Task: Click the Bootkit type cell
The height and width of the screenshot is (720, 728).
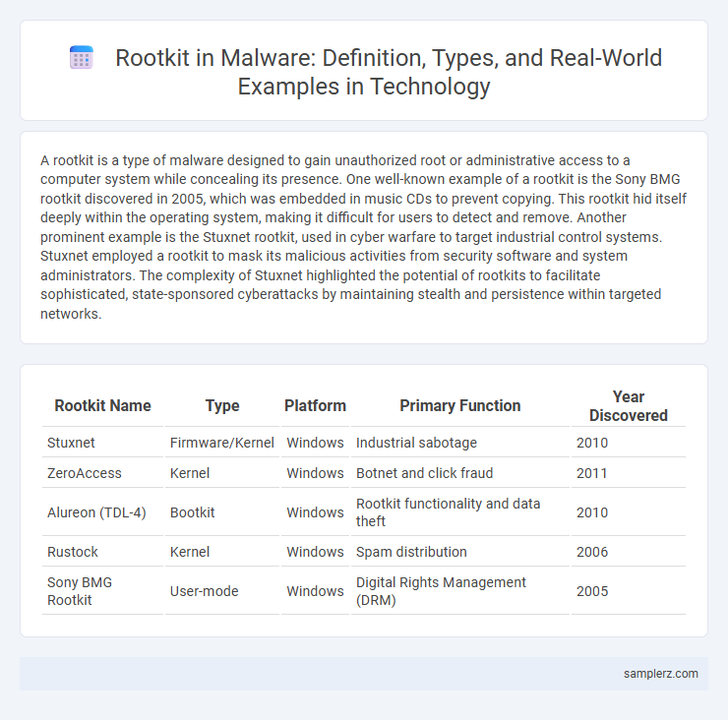Action: (222, 512)
